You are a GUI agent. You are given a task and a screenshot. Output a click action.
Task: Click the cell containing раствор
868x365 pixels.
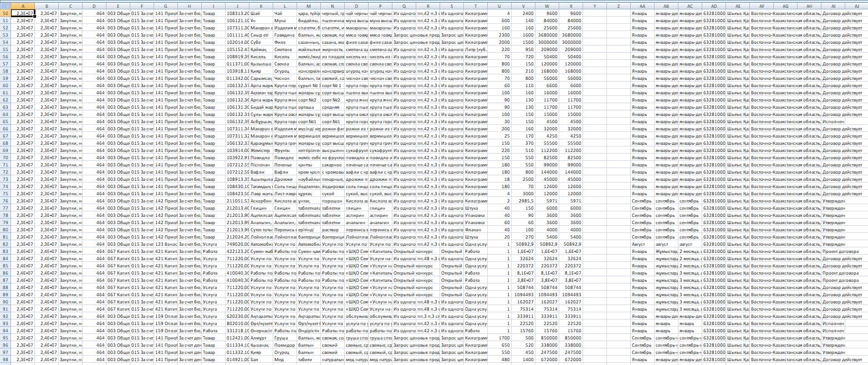[x=333, y=230]
